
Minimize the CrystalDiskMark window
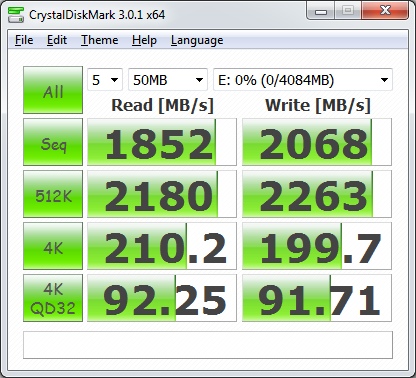tap(321, 11)
